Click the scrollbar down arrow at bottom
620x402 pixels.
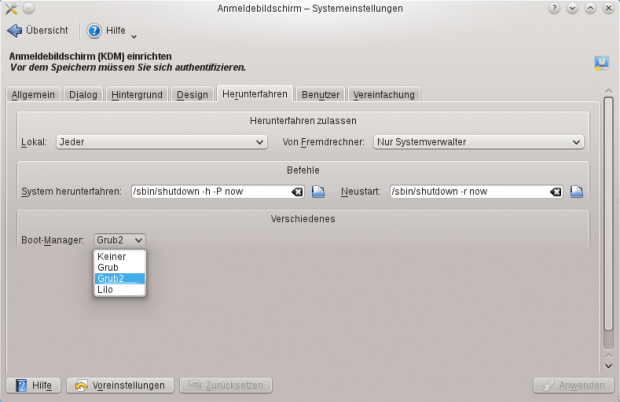tap(609, 366)
